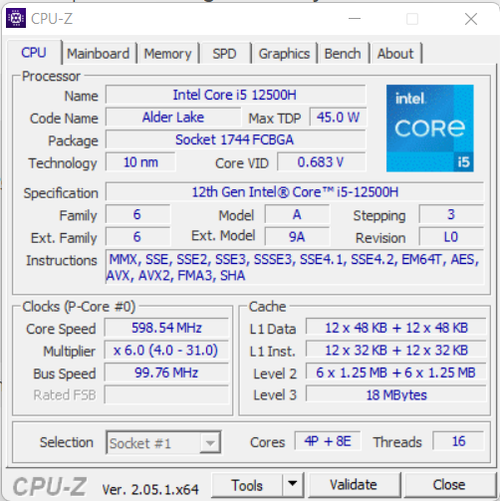Image resolution: width=500 pixels, height=501 pixels.
Task: Click the empty Rated FSB field
Action: (166, 395)
